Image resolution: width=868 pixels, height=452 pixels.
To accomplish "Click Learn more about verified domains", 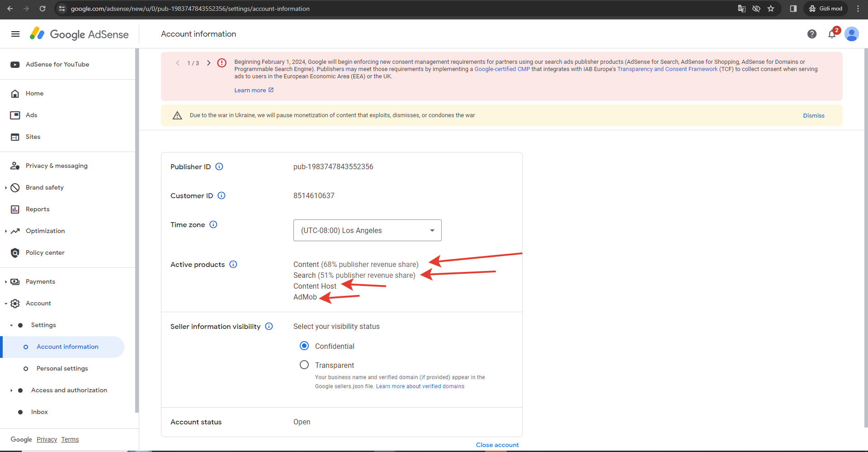I will [x=420, y=386].
